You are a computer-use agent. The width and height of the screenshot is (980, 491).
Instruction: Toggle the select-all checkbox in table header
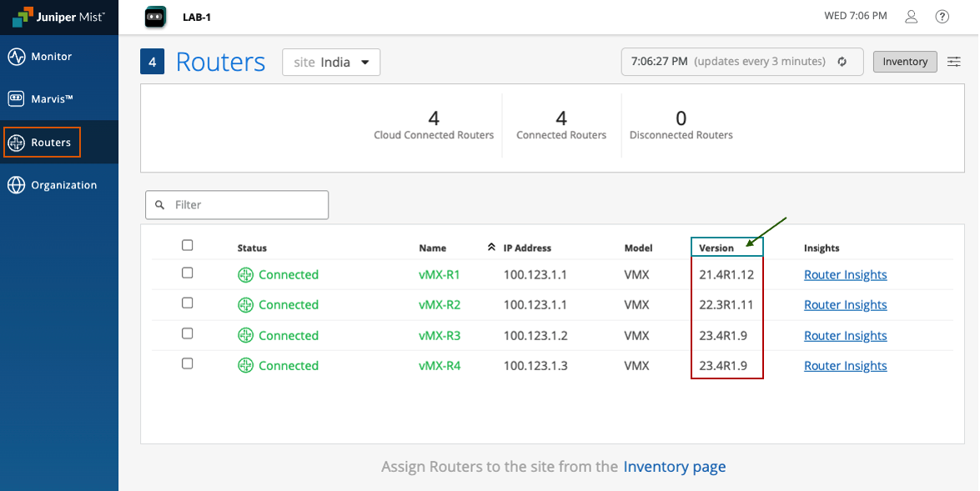pos(188,245)
